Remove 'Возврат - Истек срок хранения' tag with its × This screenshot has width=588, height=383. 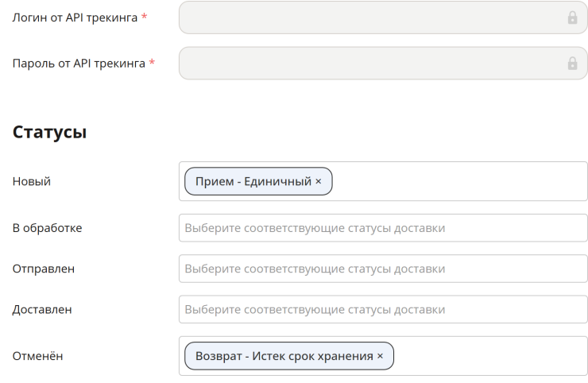380,356
